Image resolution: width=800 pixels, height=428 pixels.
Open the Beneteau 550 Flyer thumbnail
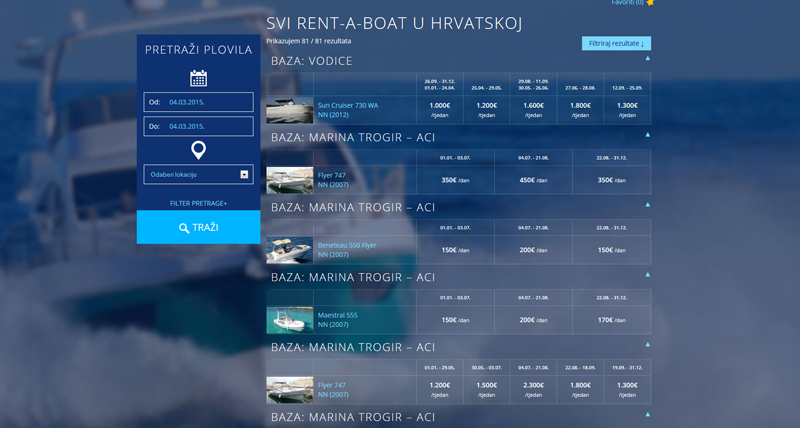[x=290, y=250]
